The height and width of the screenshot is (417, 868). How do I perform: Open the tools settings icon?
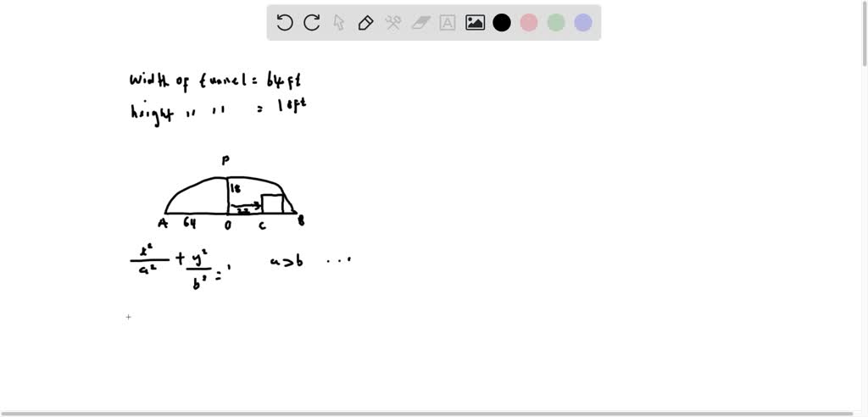(393, 23)
